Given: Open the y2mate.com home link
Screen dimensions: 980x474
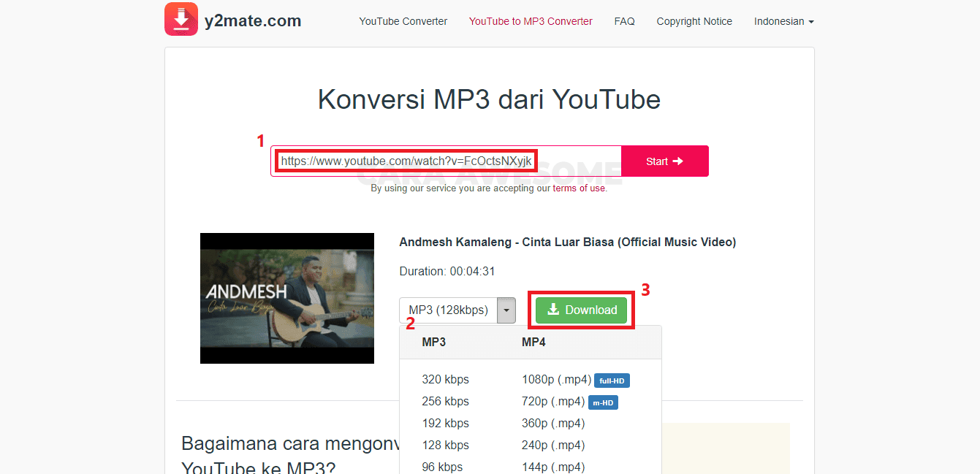Looking at the screenshot, I should pos(253,21).
